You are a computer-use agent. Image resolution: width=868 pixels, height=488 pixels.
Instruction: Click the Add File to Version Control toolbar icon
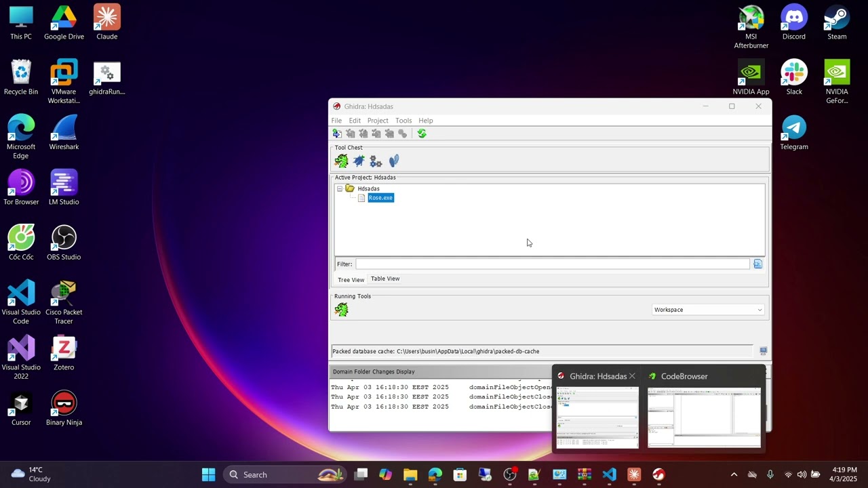point(337,134)
